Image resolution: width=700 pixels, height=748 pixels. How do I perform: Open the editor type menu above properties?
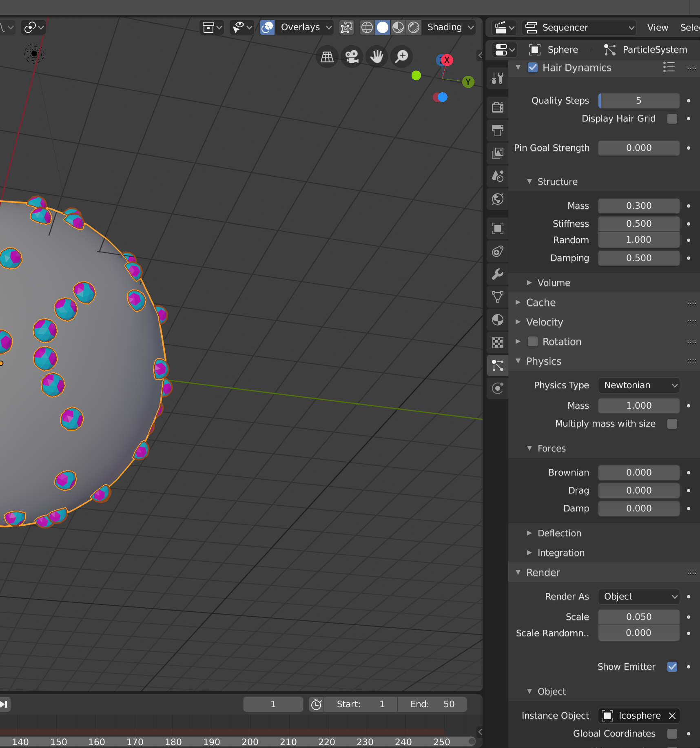tap(504, 28)
